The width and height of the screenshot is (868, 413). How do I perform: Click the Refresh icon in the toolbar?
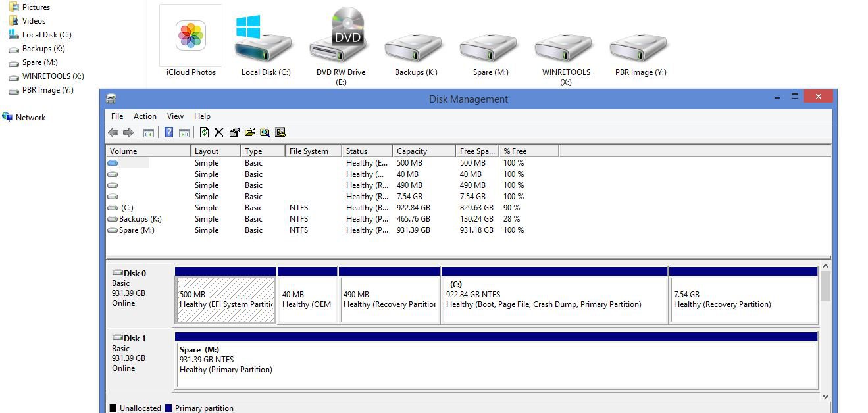[x=204, y=132]
